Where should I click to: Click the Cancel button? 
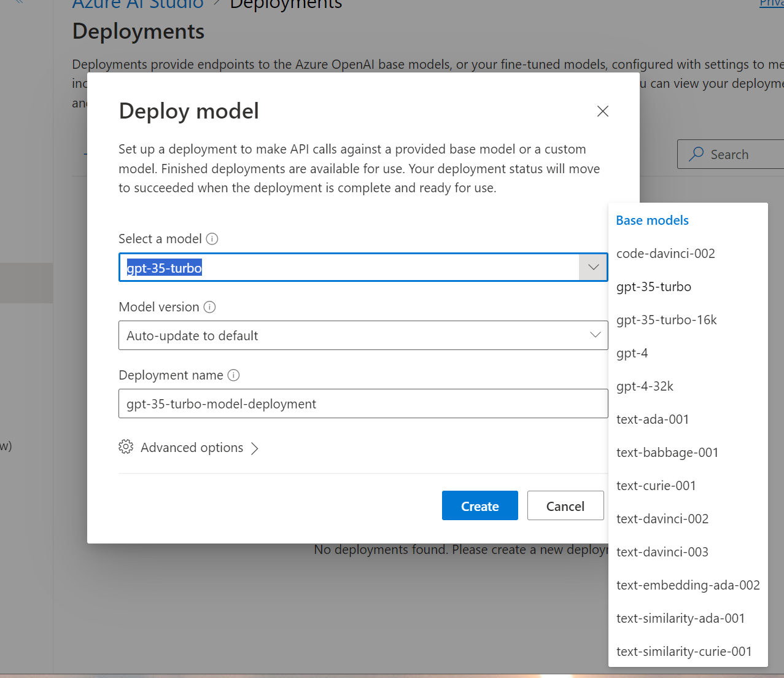565,506
